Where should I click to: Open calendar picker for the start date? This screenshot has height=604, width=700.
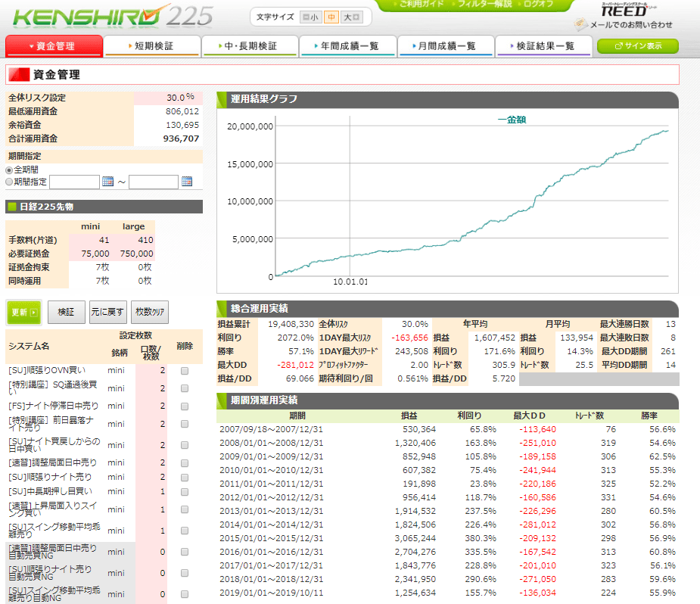(x=107, y=182)
